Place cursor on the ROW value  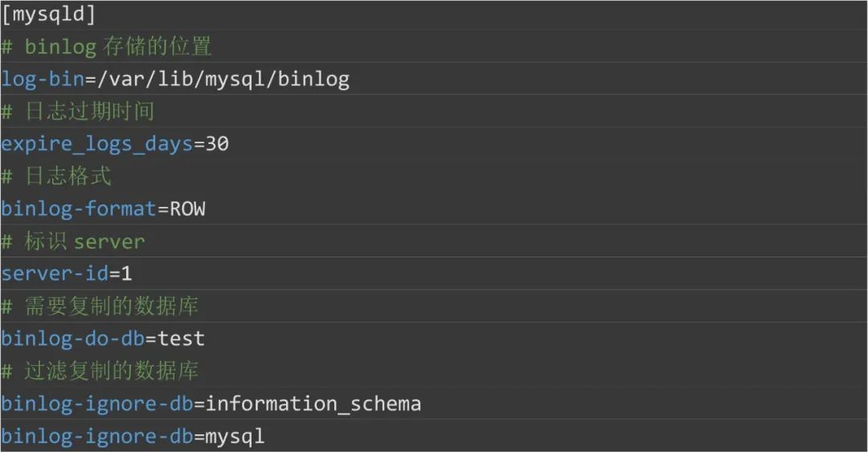tap(187, 209)
